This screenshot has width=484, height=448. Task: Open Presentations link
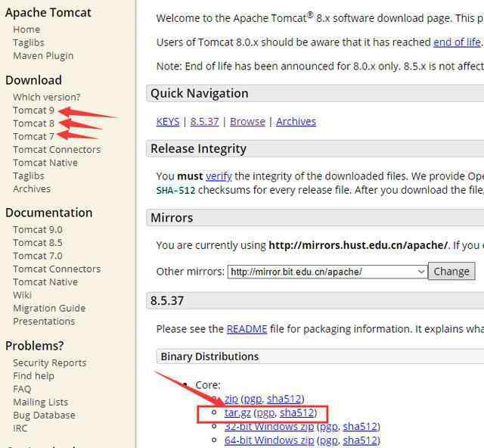[44, 322]
